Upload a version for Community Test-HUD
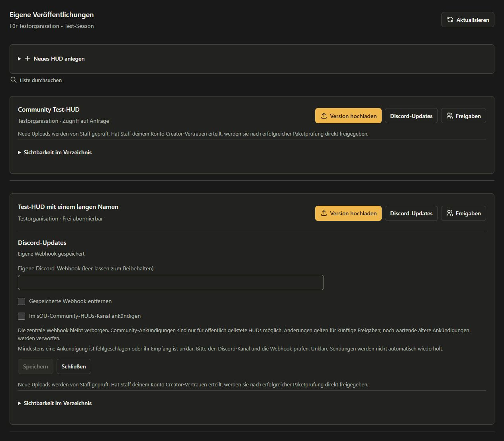Viewport: 504px width, 441px height. (348, 116)
